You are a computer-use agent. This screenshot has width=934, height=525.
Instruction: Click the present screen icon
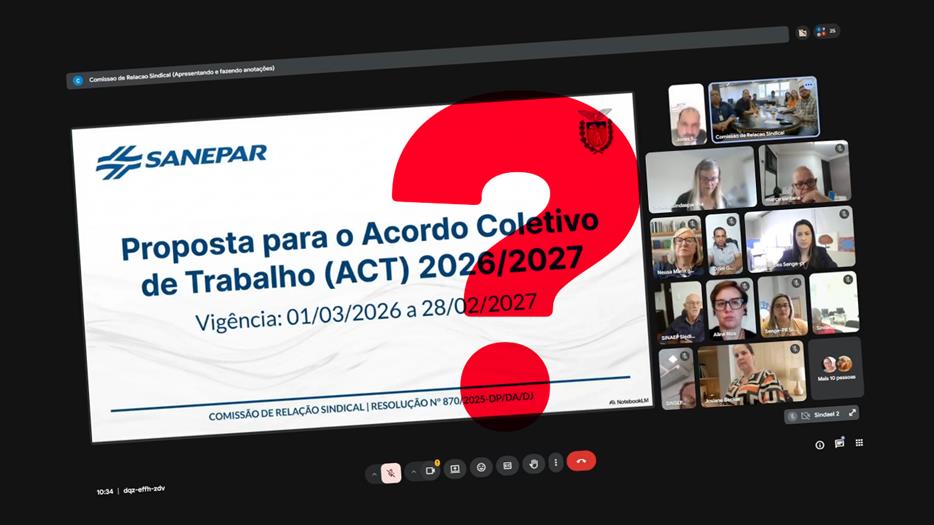[x=455, y=468]
